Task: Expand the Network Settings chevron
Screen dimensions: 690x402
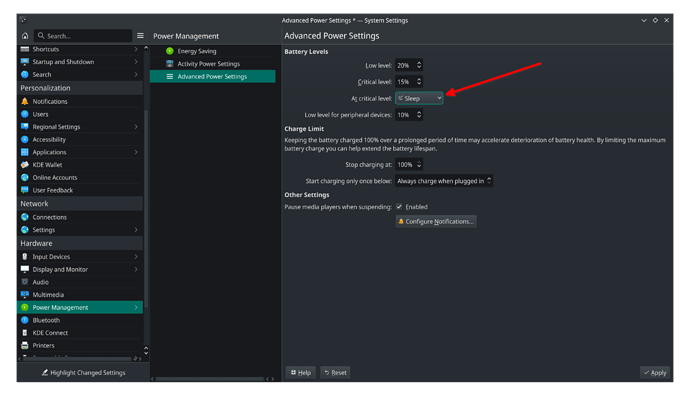Action: (x=136, y=230)
